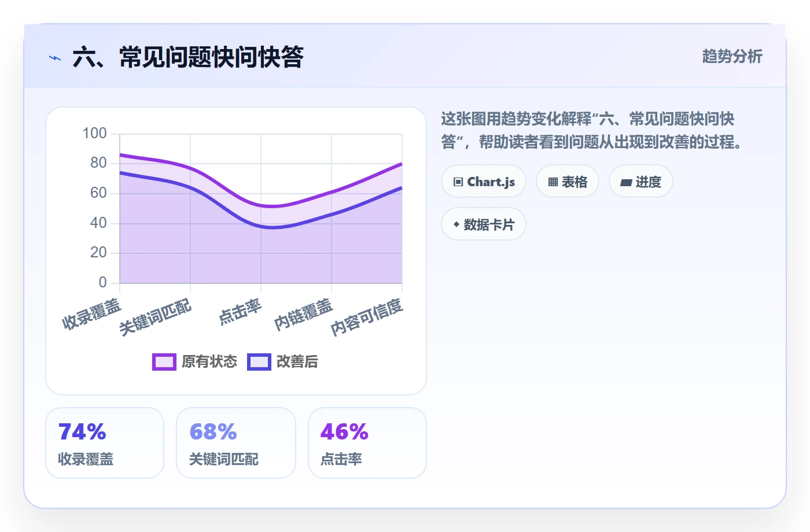The image size is (810, 532).
Task: Select the 进度 tag pill
Action: point(641,182)
